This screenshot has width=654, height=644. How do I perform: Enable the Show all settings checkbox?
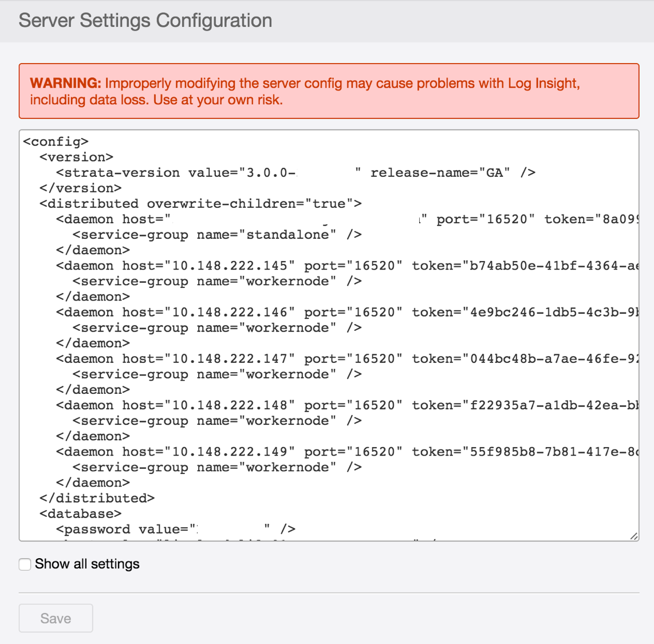25,564
